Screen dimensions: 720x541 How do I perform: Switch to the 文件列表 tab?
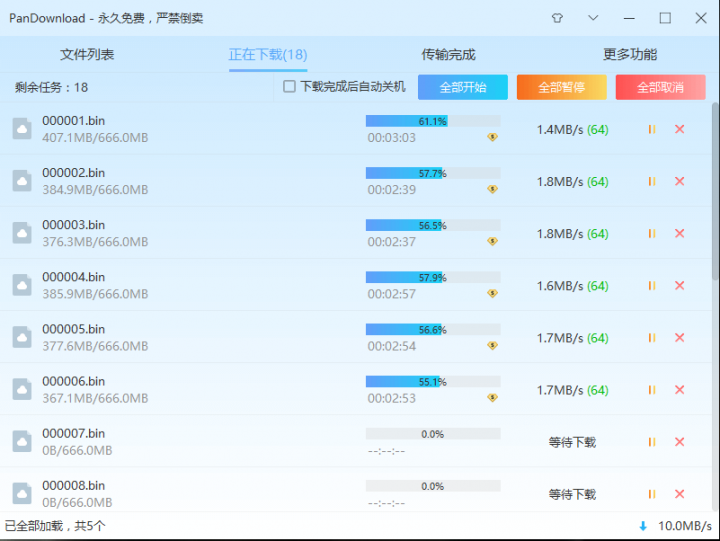point(87,55)
